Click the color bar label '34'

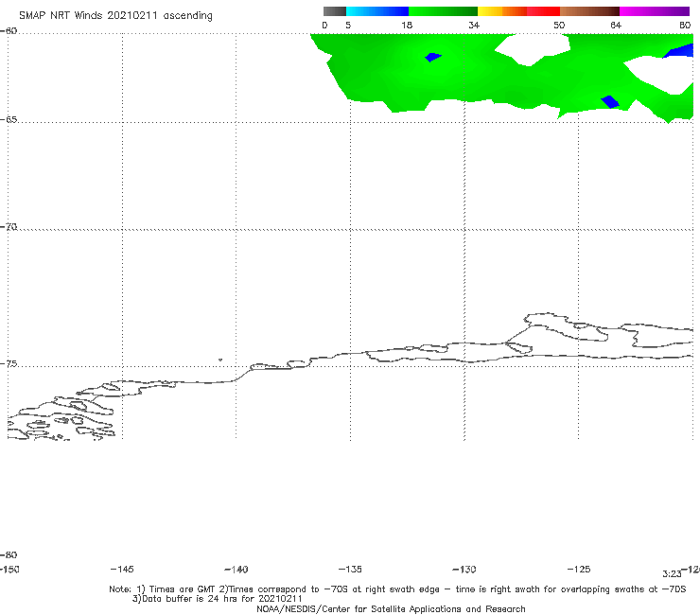(474, 26)
